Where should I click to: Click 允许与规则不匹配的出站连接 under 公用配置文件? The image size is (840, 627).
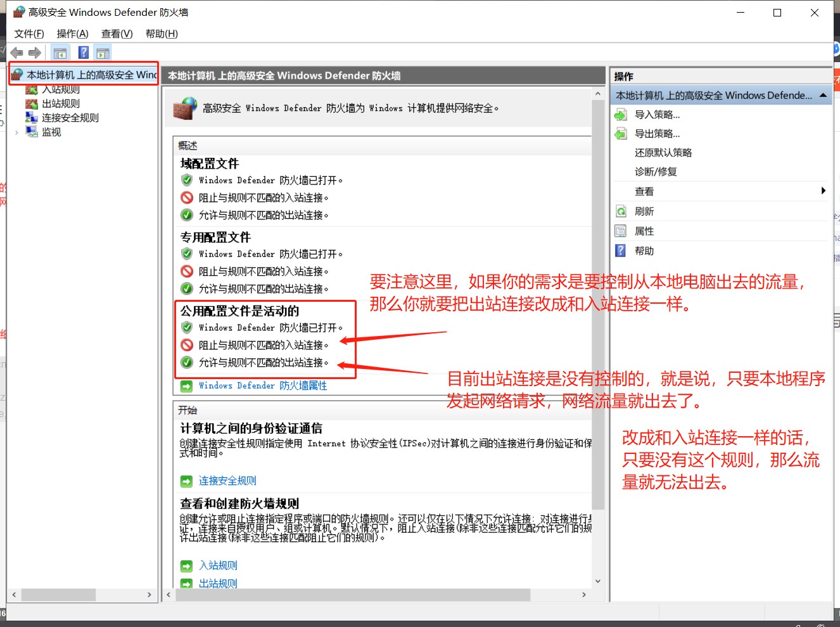[264, 363]
